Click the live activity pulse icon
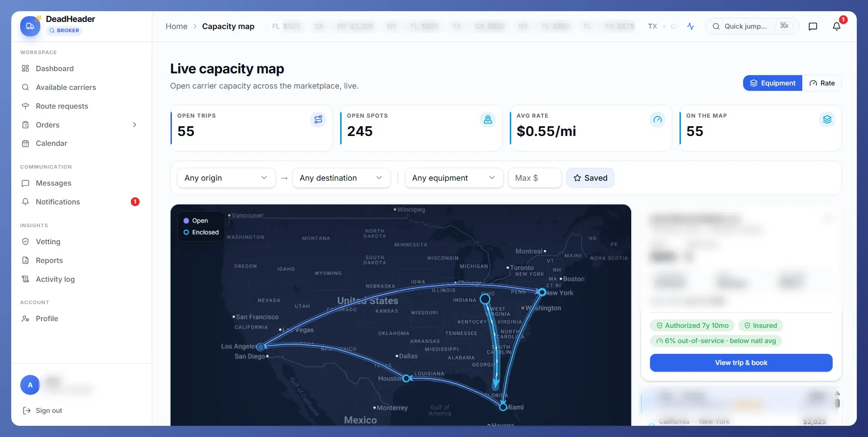 click(691, 26)
